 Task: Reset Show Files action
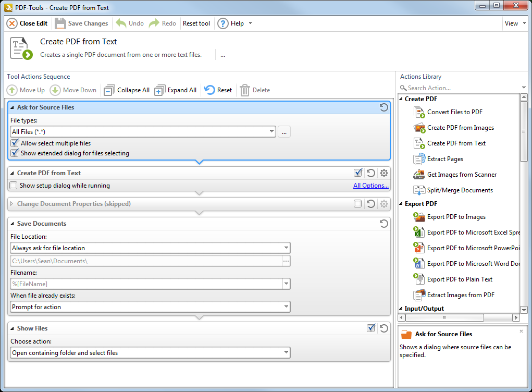383,328
